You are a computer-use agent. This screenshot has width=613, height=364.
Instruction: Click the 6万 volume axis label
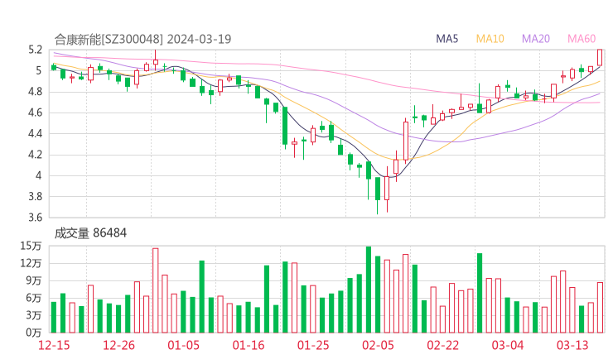coord(34,298)
